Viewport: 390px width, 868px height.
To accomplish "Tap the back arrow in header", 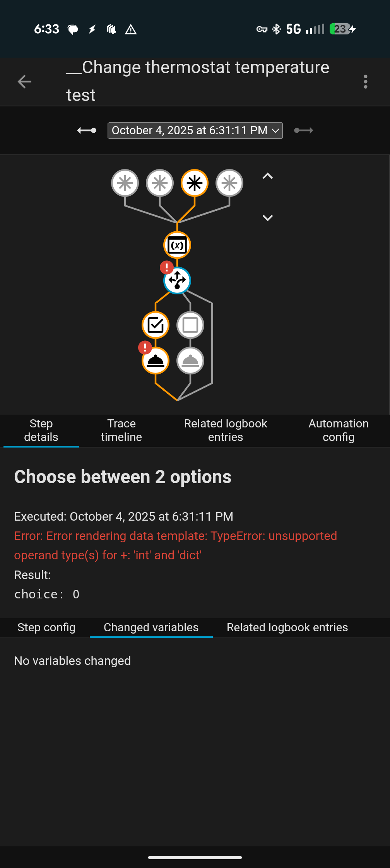I will coord(25,82).
